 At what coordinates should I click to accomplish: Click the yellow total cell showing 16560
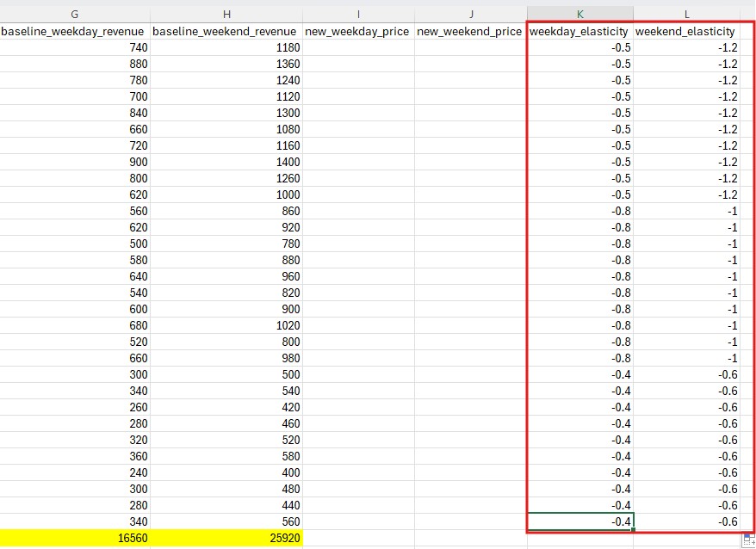pyautogui.click(x=74, y=538)
